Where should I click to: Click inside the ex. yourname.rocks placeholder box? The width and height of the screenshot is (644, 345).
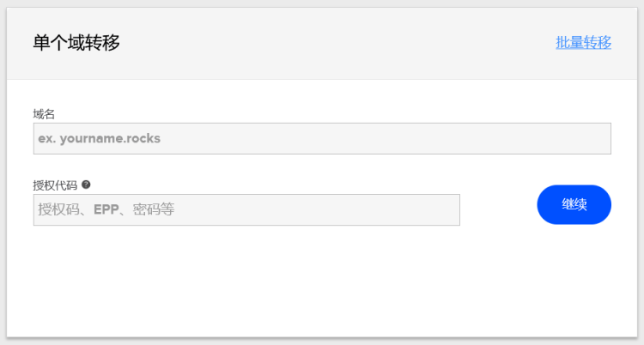click(322, 138)
